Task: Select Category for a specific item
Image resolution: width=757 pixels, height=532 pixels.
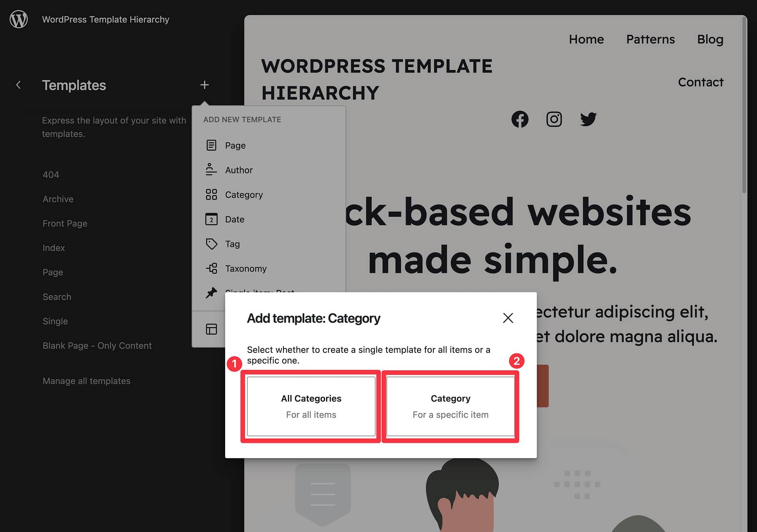Action: 450,405
